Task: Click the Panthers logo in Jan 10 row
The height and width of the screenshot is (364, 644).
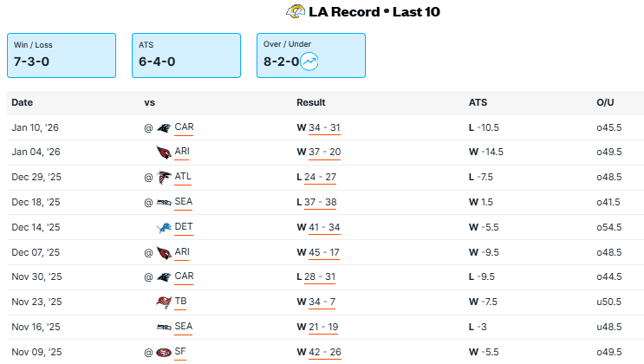Action: tap(163, 127)
